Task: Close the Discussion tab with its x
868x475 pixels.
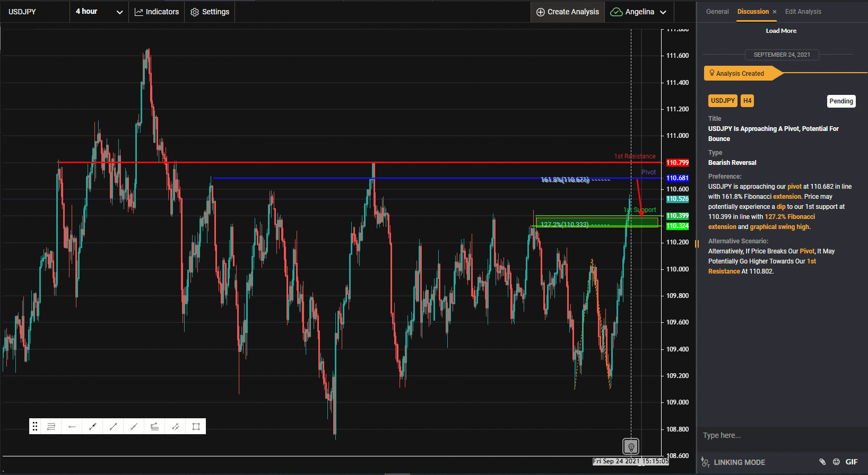Action: coord(775,12)
